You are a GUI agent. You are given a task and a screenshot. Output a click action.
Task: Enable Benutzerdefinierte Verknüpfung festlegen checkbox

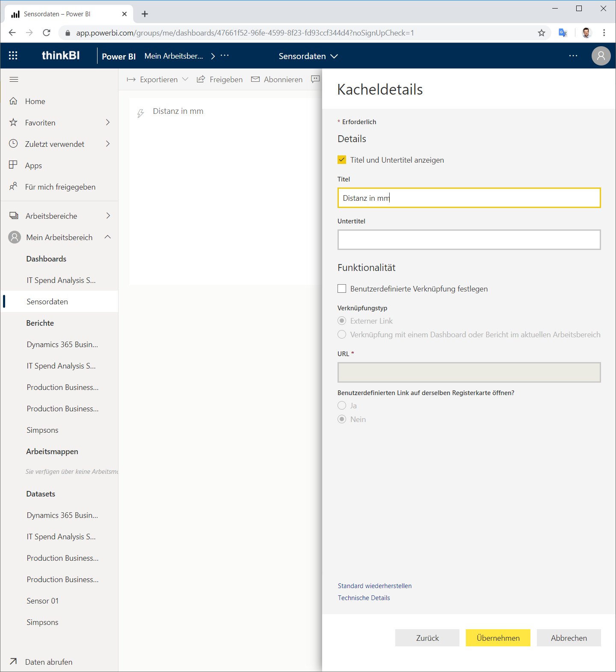point(342,288)
